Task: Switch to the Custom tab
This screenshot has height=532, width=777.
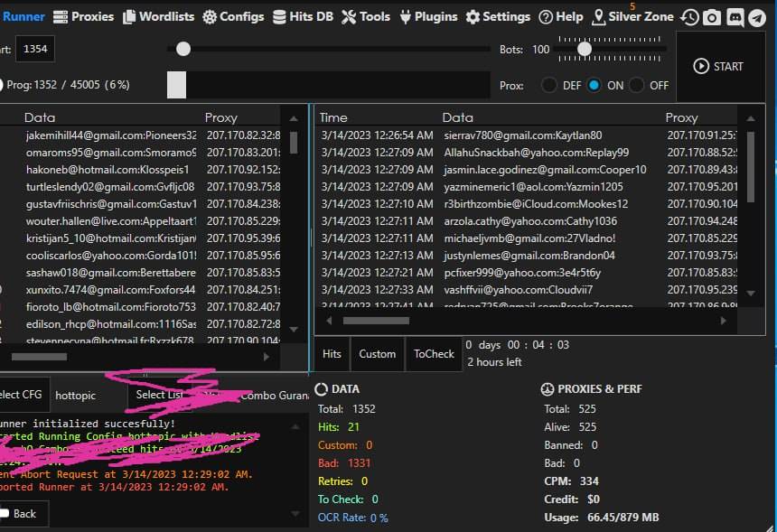Action: tap(377, 354)
